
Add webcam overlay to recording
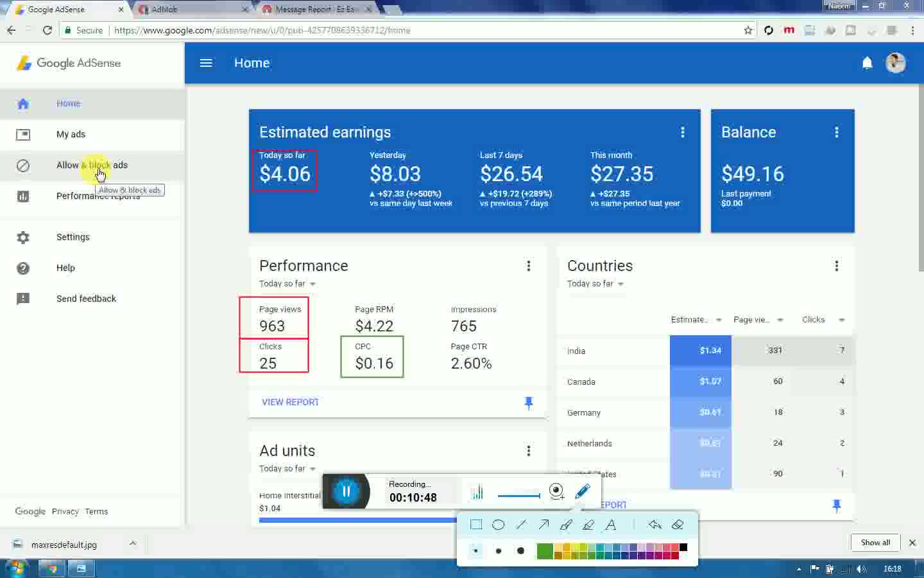click(x=556, y=492)
